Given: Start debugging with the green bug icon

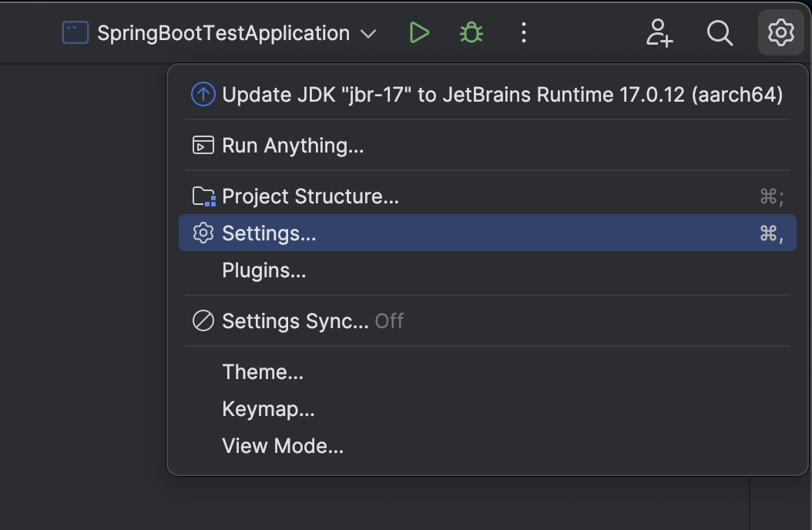Looking at the screenshot, I should (471, 33).
